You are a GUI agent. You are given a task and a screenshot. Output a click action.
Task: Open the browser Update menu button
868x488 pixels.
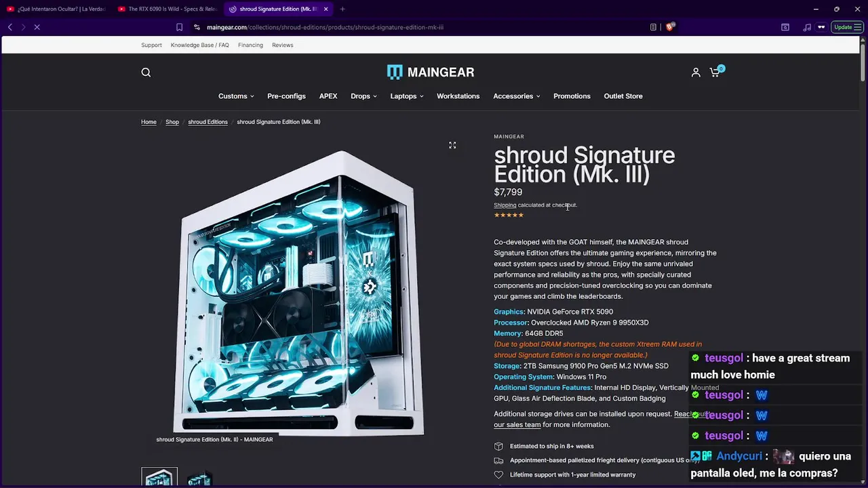(847, 27)
